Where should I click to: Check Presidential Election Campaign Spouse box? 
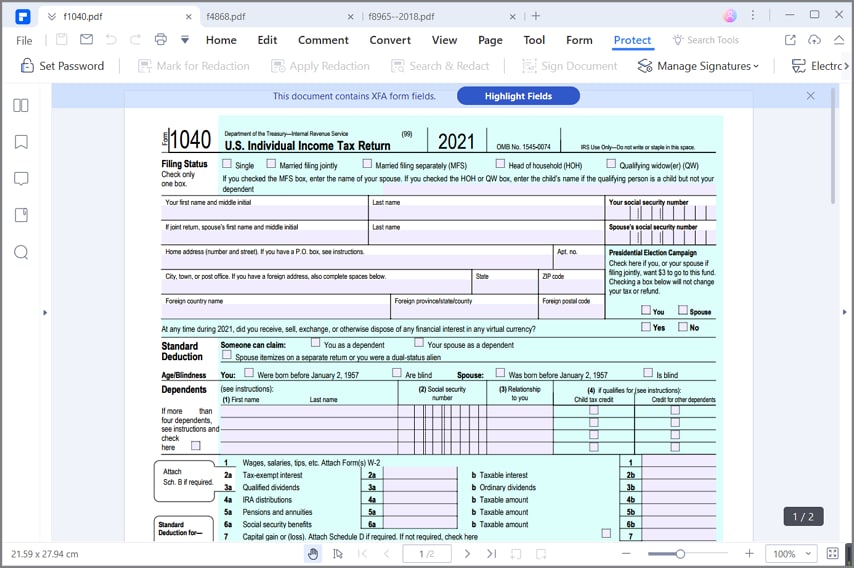tap(683, 310)
